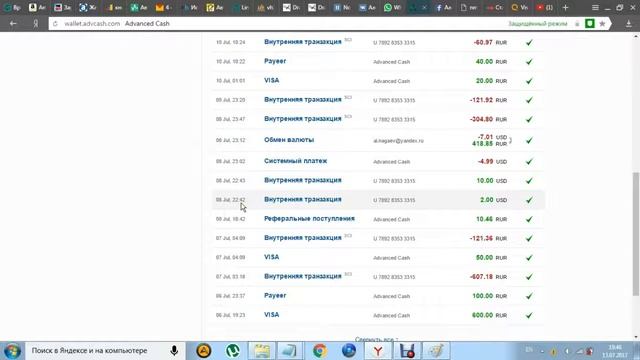Open the AIMP orange icon in the taskbar

tap(204, 351)
